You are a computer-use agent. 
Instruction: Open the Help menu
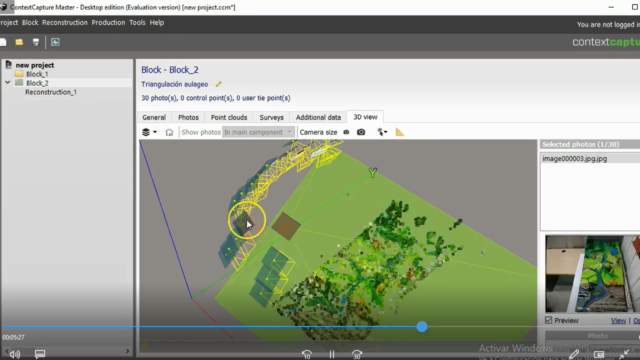pos(157,22)
